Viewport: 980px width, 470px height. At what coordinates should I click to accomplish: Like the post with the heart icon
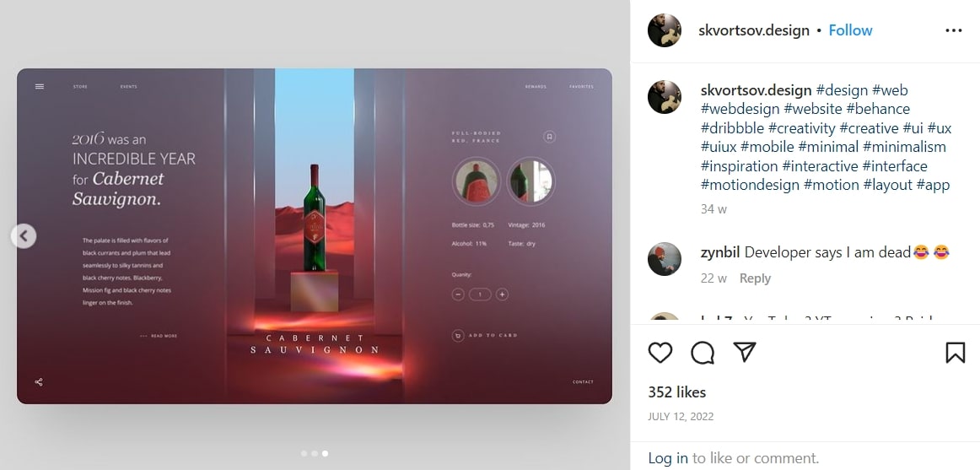[660, 353]
